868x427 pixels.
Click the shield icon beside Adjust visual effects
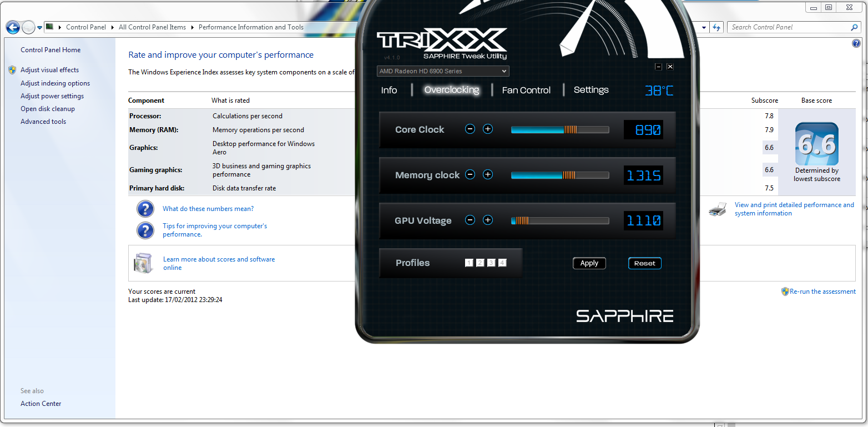[x=12, y=70]
